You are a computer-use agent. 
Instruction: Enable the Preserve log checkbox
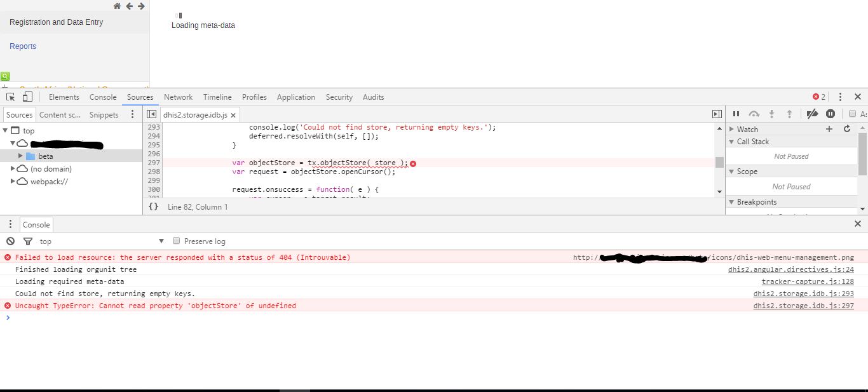177,241
